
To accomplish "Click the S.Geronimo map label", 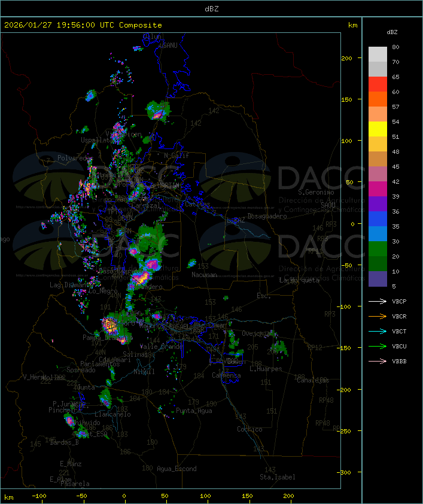I will [318, 193].
